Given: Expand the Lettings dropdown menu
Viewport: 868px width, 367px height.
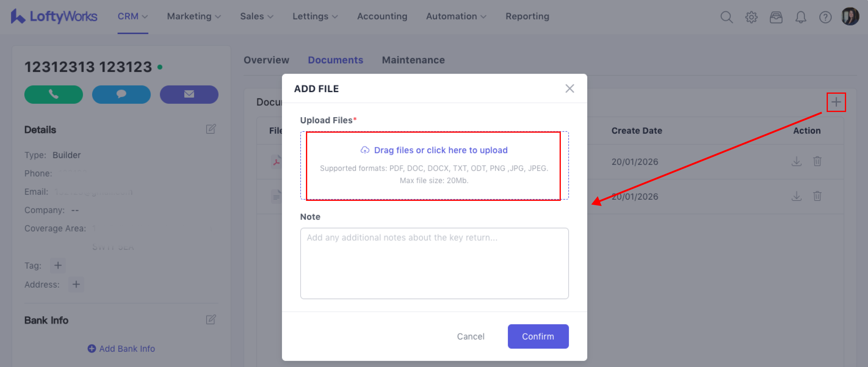Looking at the screenshot, I should [315, 16].
